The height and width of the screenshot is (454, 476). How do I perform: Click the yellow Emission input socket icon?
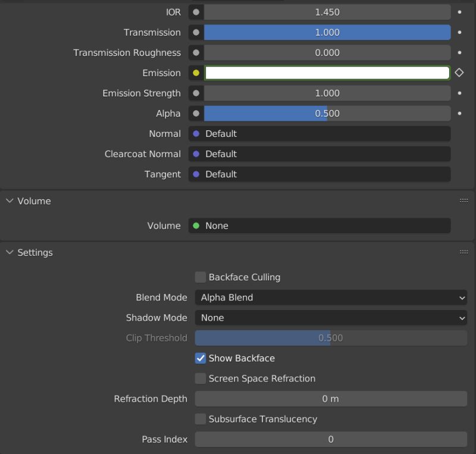click(x=196, y=73)
